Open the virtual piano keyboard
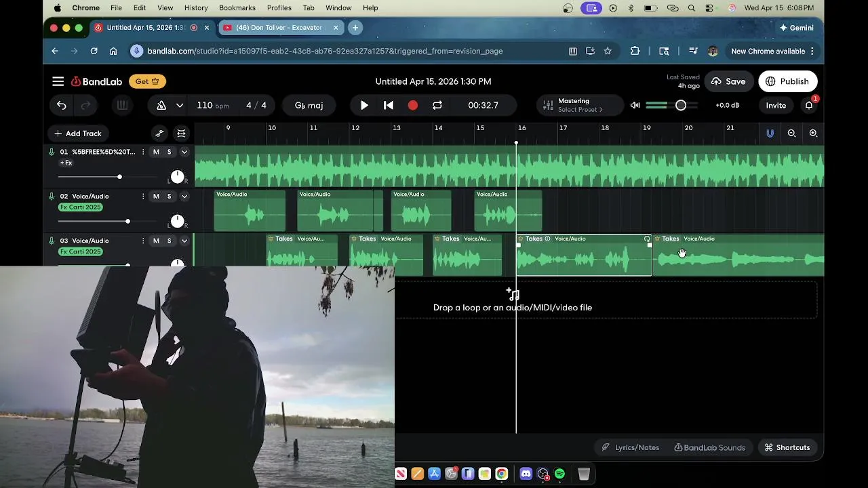 click(x=122, y=105)
